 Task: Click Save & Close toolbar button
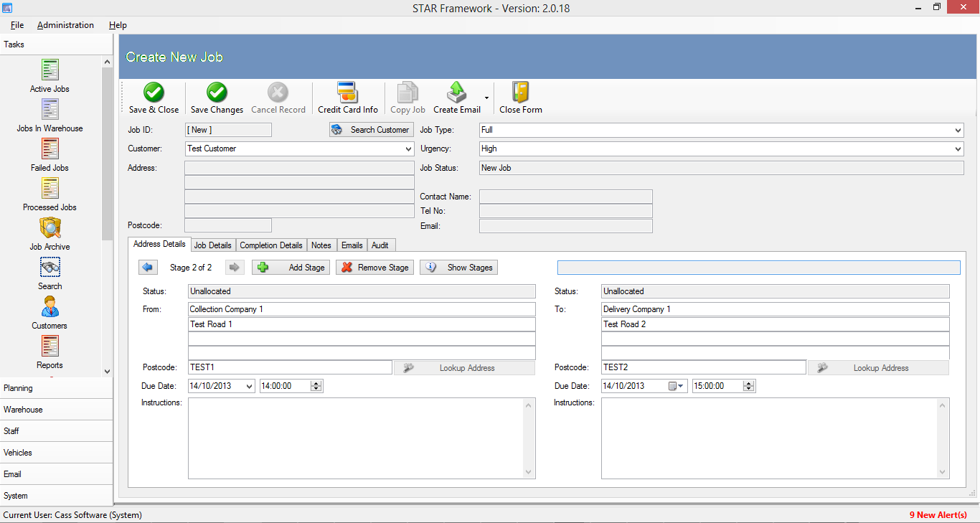pos(154,98)
